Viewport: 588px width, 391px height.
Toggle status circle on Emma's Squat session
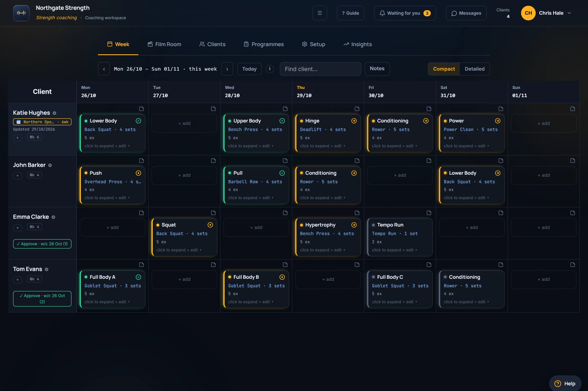coord(210,225)
